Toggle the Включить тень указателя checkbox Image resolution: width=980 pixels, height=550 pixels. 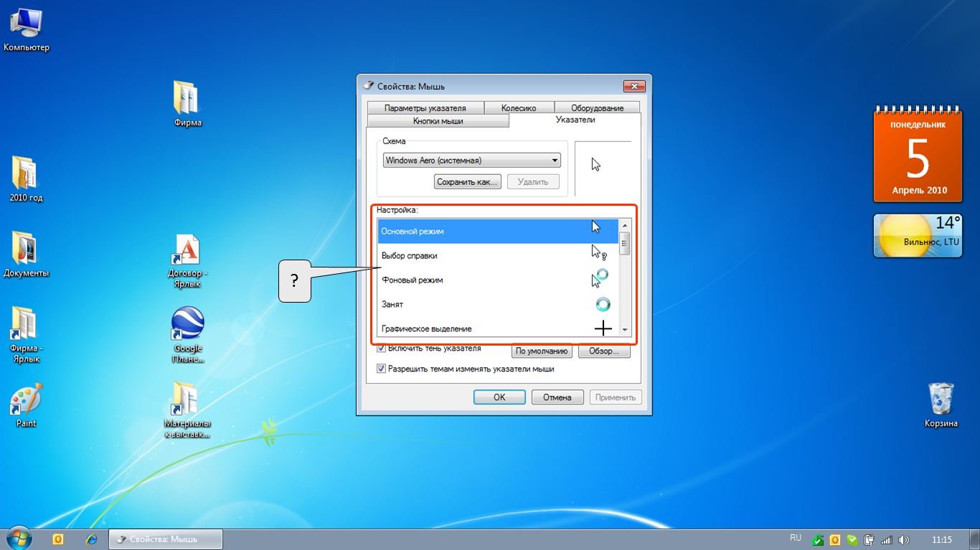[381, 349]
